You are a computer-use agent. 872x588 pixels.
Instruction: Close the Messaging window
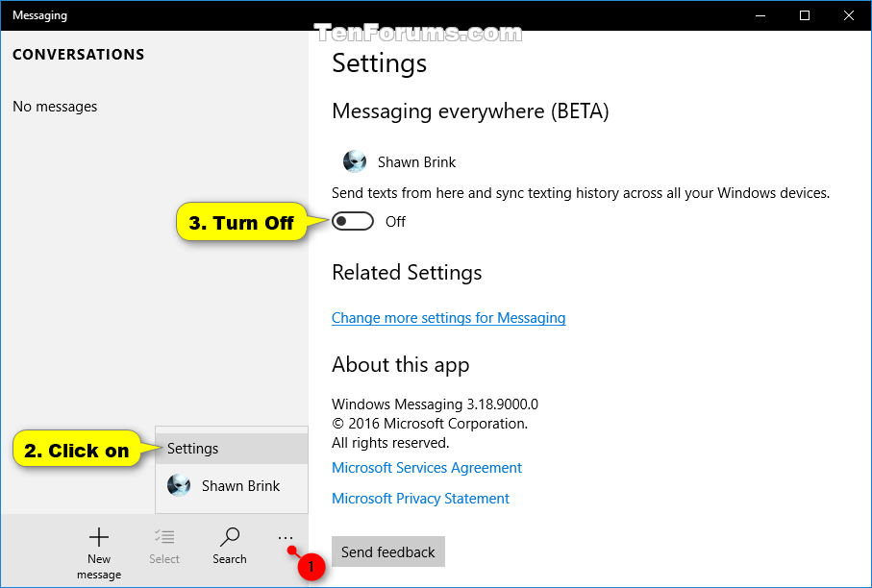[x=849, y=15]
